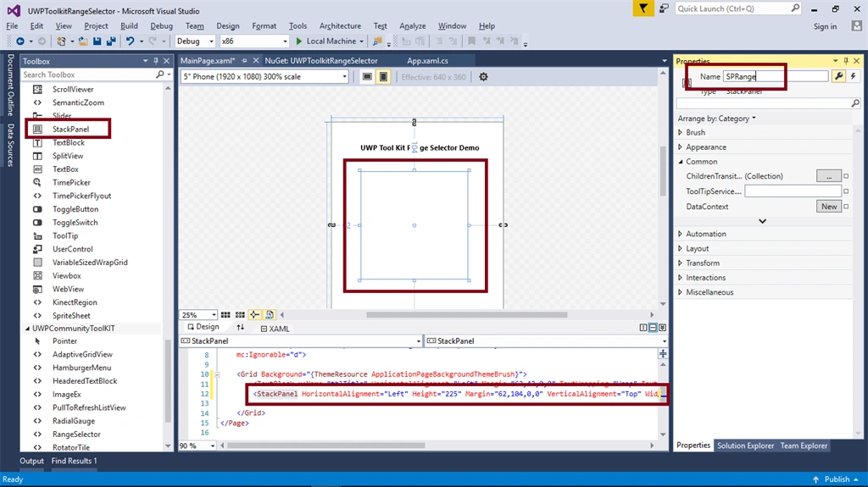This screenshot has width=868, height=487.
Task: Click New button for DataContext
Action: coord(829,207)
